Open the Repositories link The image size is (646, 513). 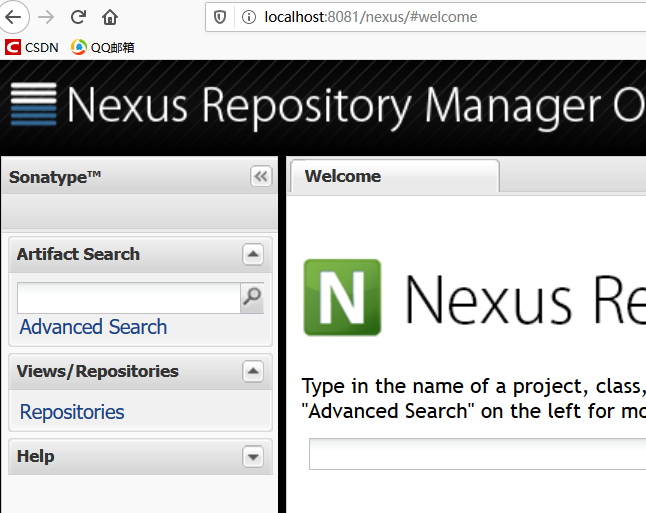(72, 412)
